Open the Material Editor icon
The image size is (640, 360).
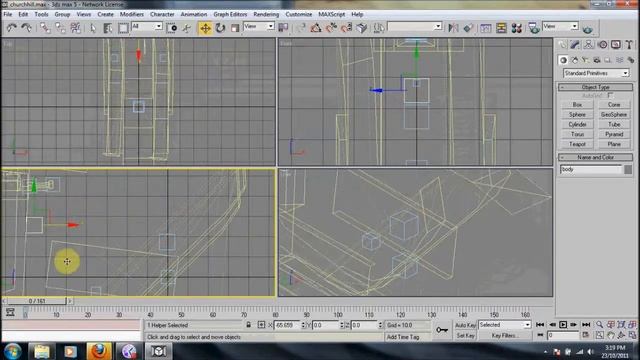coord(517,28)
